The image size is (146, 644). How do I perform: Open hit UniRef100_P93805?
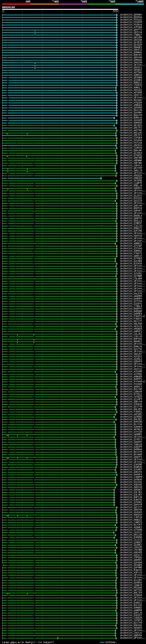[x=131, y=22]
